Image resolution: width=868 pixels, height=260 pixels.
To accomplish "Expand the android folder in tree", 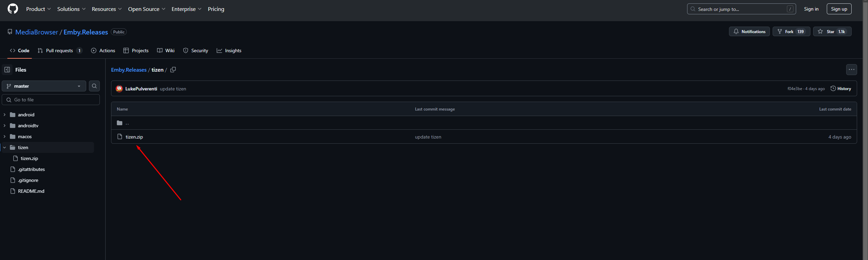I will pos(4,115).
